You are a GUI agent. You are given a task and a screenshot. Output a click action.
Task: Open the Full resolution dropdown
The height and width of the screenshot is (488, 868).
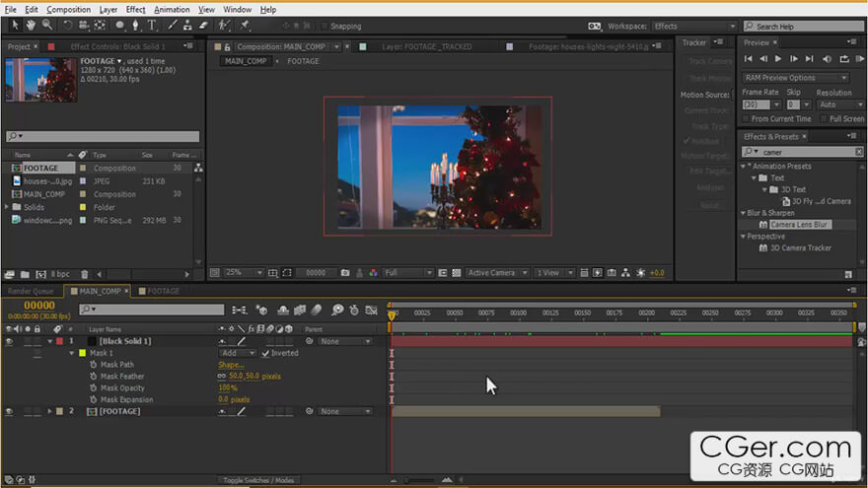pos(408,273)
